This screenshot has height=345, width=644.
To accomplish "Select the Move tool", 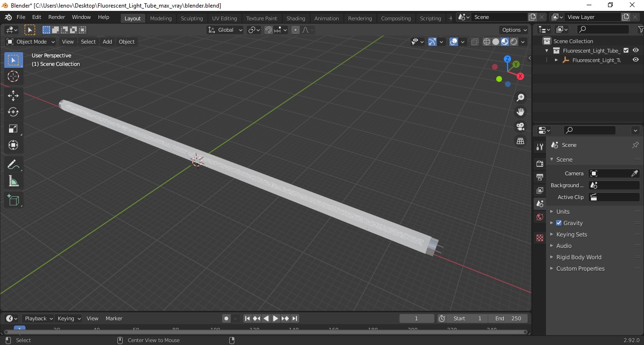I will (x=13, y=96).
